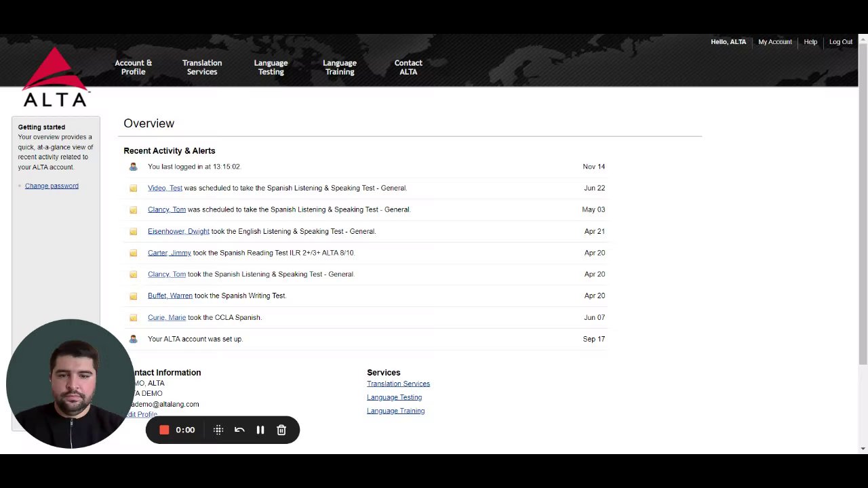The width and height of the screenshot is (868, 488).
Task: Click the folder icon in the May 03 row
Action: 133,210
